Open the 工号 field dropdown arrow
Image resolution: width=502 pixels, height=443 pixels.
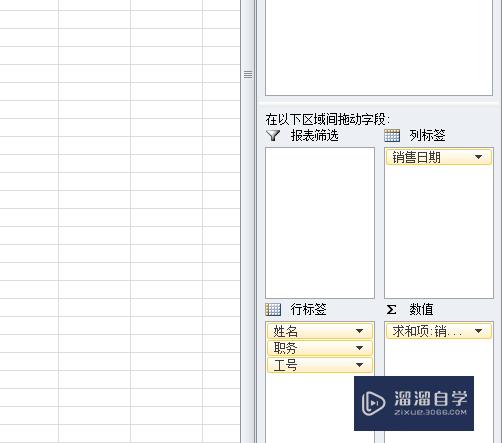359,365
